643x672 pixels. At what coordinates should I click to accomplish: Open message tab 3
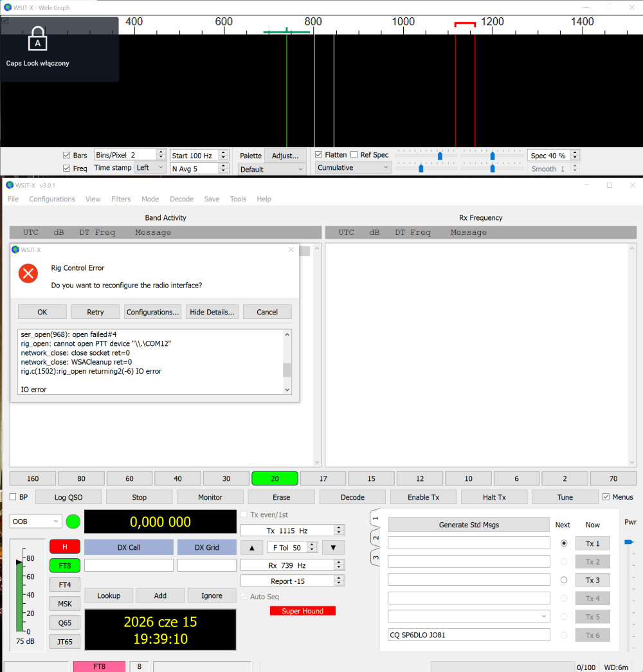coord(375,558)
